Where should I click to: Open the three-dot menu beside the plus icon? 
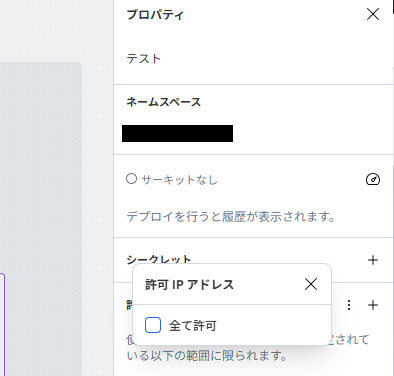[x=349, y=305]
